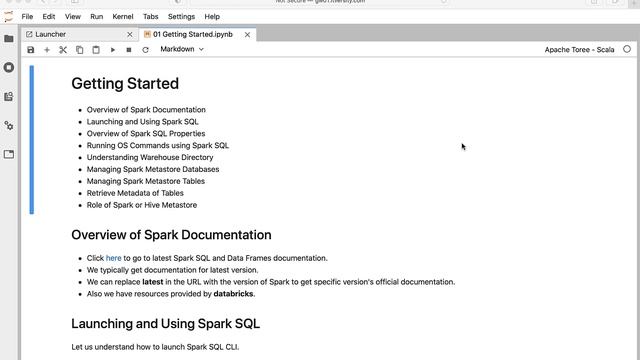Click 'We typically get documentation for latest version'
The image size is (640, 360).
pos(172,270)
